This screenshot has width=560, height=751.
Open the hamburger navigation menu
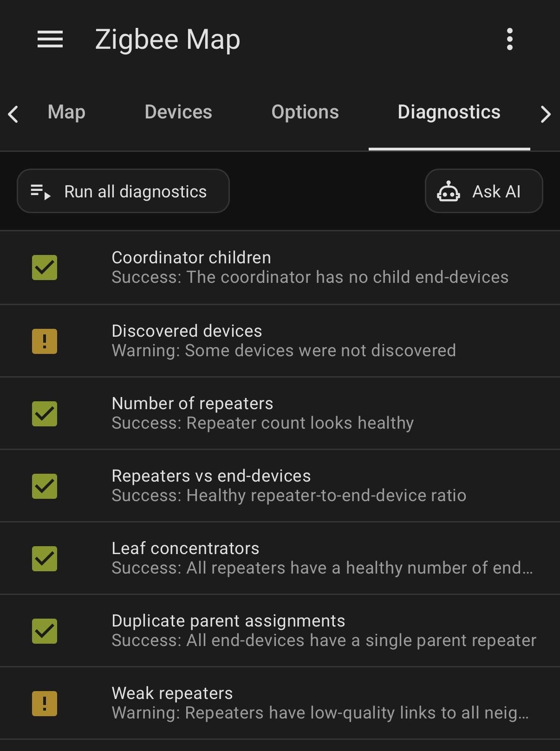(50, 39)
